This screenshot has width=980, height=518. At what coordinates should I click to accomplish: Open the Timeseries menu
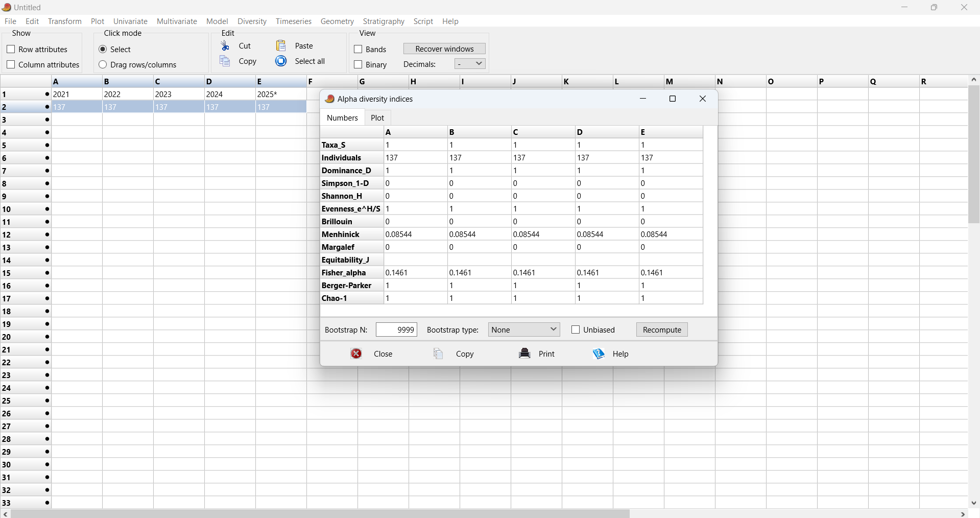tap(294, 21)
